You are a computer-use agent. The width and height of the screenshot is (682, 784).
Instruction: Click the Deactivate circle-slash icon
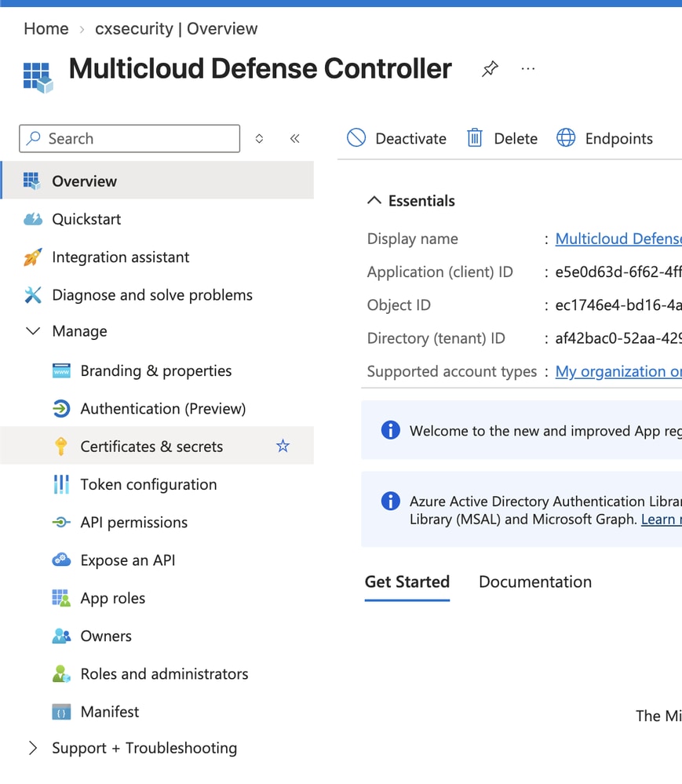pyautogui.click(x=356, y=137)
